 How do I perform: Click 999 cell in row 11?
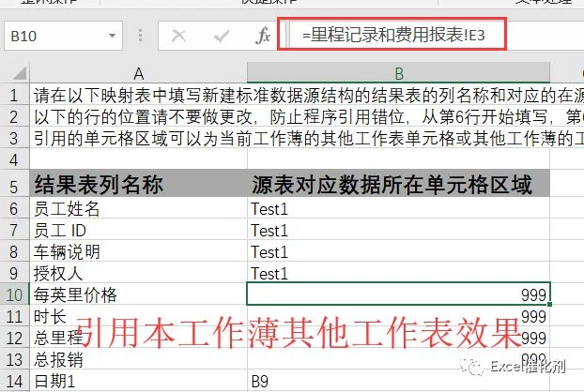click(x=398, y=316)
